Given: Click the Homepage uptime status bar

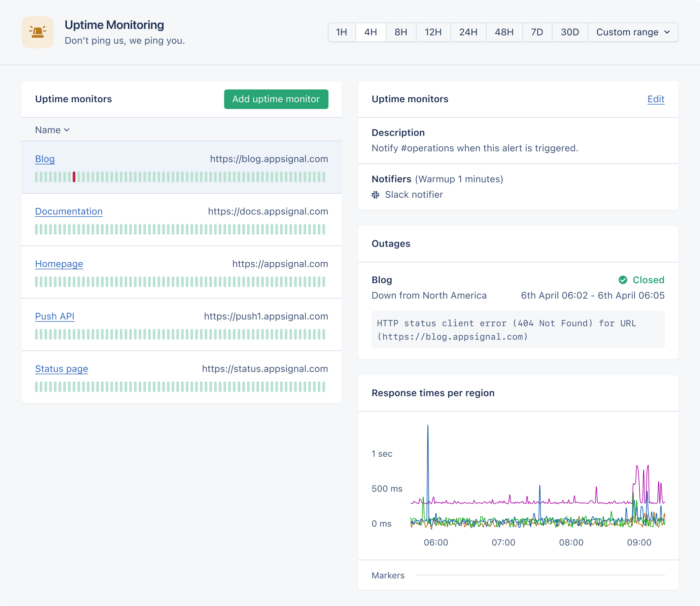Looking at the screenshot, I should tap(180, 282).
